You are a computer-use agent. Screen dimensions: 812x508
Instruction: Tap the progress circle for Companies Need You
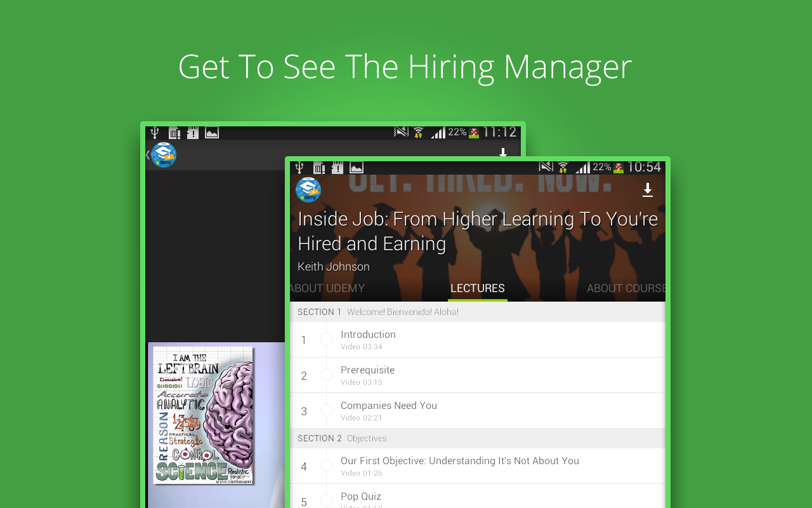click(327, 411)
